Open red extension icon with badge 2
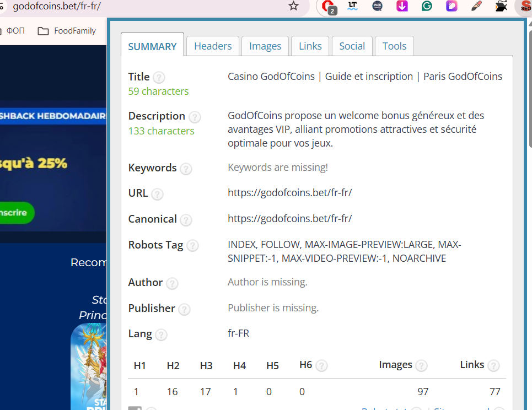Image resolution: width=532 pixels, height=410 pixels. pos(328,7)
